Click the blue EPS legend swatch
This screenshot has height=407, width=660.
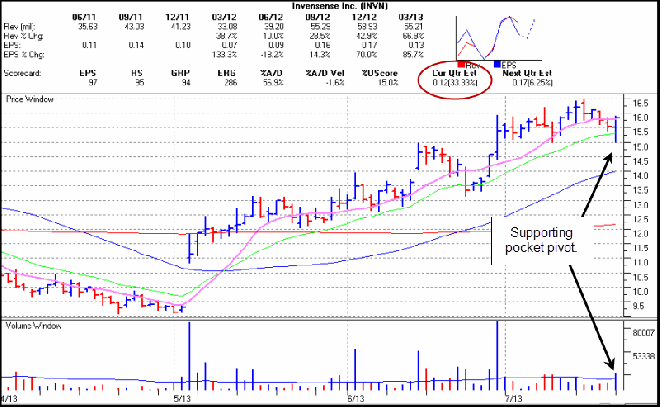(498, 65)
